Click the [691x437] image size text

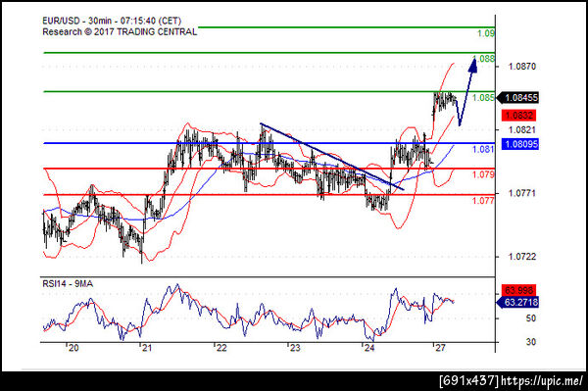[x=469, y=381]
